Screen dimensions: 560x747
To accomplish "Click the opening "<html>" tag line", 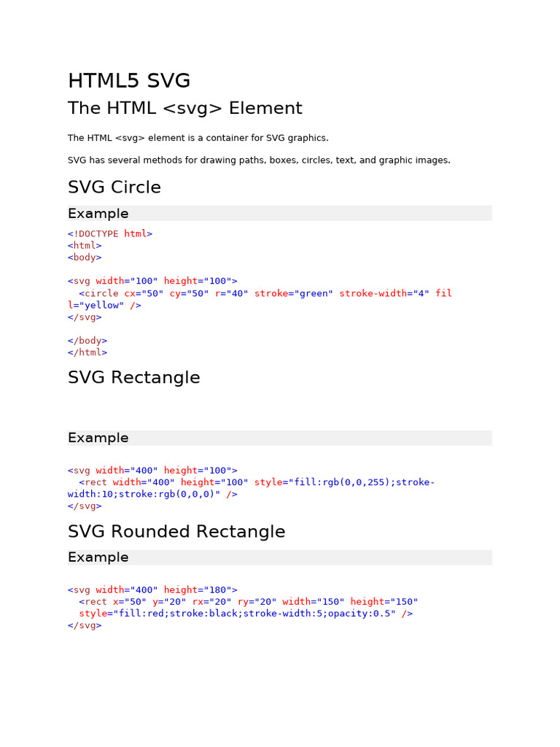I will 85,246.
